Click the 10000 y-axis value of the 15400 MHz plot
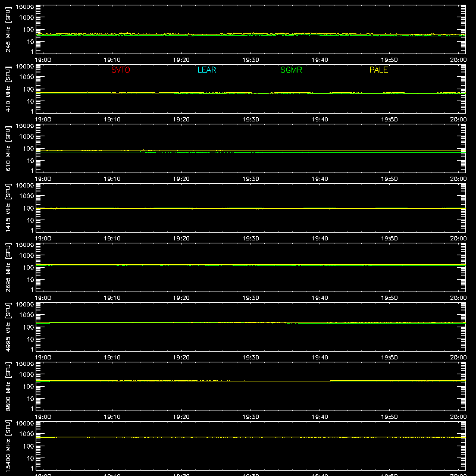The height and width of the screenshot is (476, 476). click(25, 424)
